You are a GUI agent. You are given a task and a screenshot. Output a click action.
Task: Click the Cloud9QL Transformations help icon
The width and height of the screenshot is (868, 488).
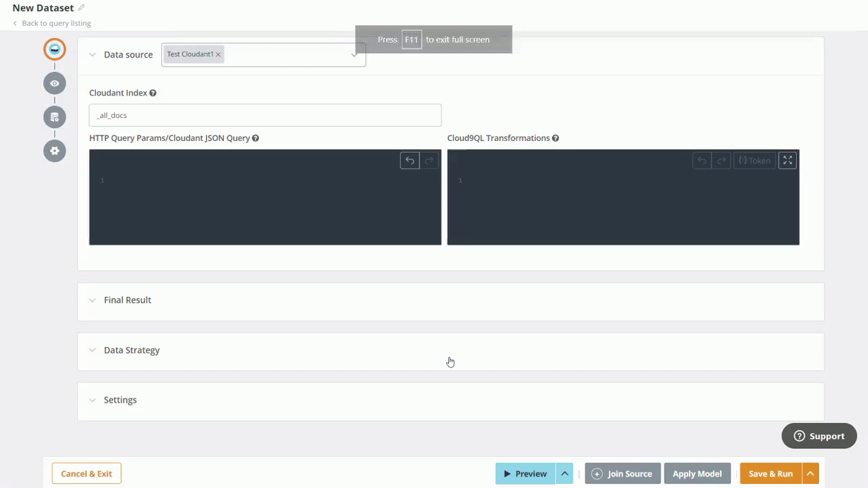(555, 138)
